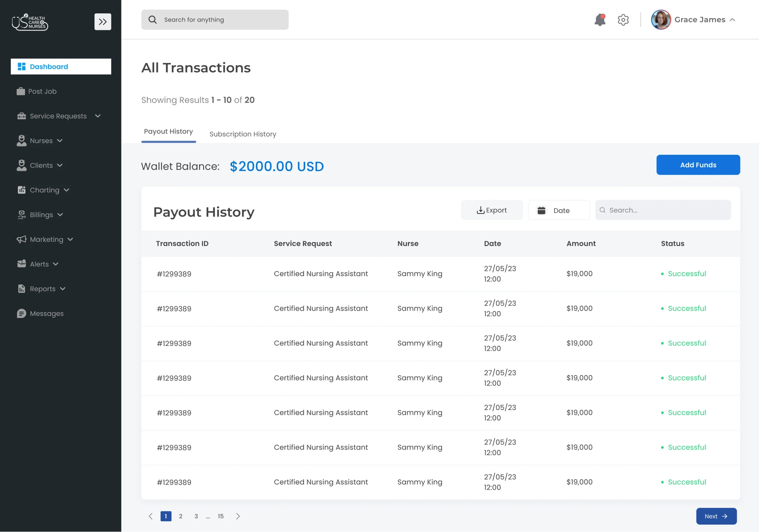
Task: Click the Add Funds button
Action: [698, 164]
